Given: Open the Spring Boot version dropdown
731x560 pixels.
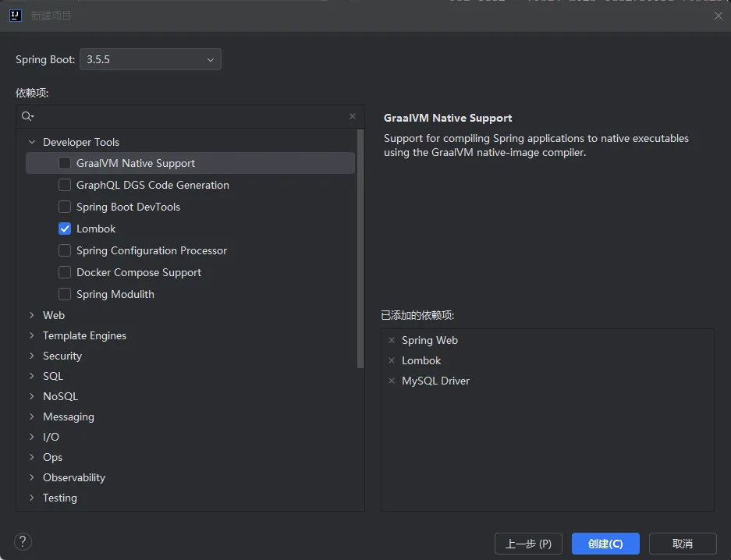Looking at the screenshot, I should [x=150, y=59].
